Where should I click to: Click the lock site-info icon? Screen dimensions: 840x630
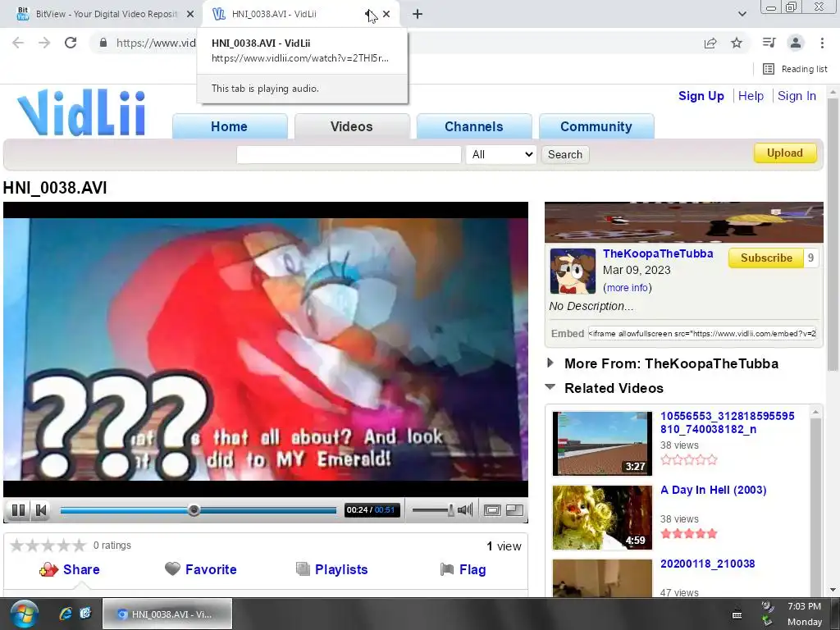103,43
